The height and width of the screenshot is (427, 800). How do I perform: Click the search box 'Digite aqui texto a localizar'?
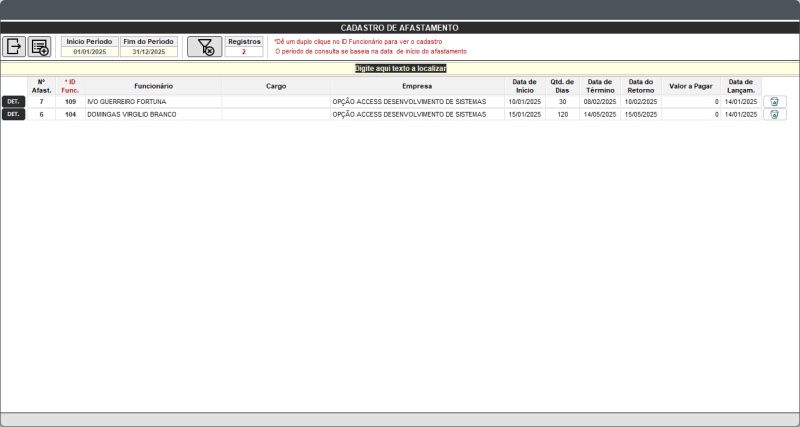click(400, 68)
